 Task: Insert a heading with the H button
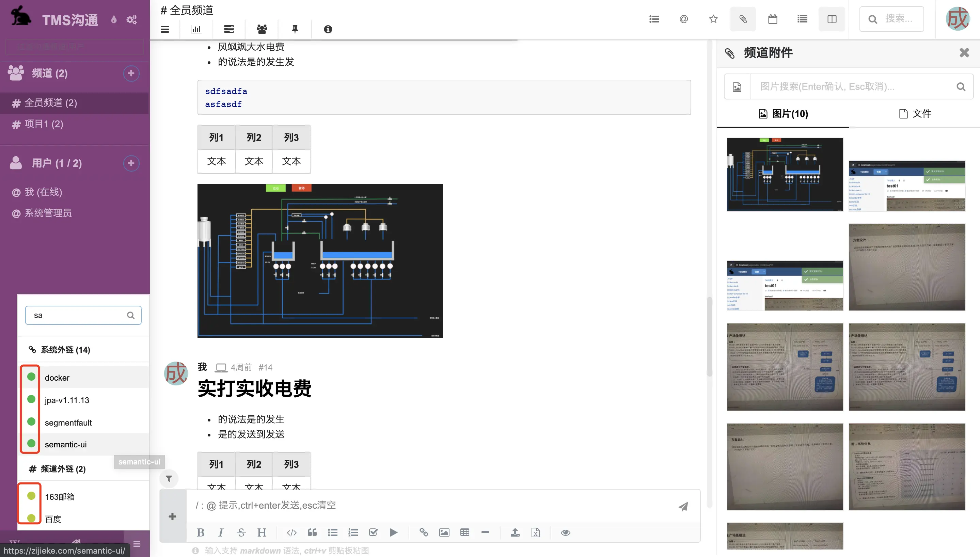(x=262, y=532)
